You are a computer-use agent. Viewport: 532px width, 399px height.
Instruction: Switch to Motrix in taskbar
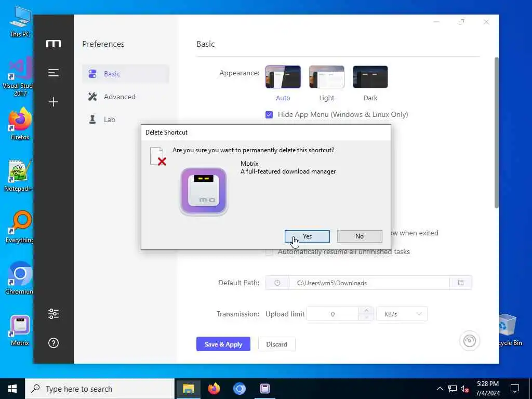(264, 389)
